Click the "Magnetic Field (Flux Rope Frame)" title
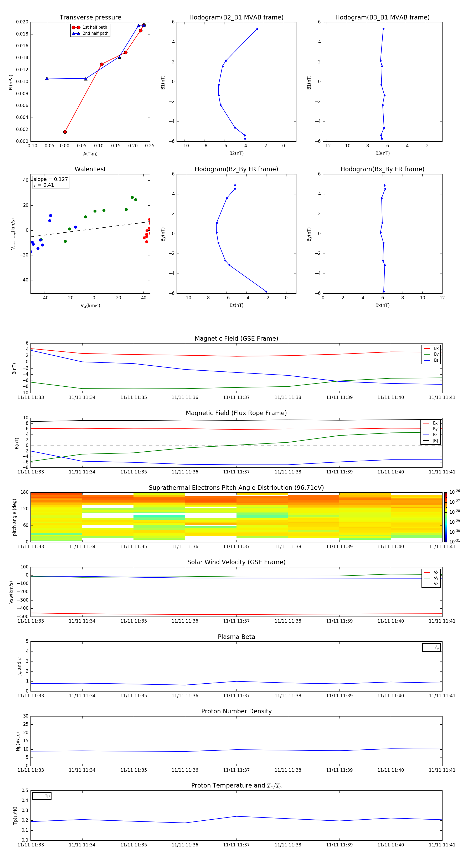Screen dimensions: 473x868 (236, 413)
